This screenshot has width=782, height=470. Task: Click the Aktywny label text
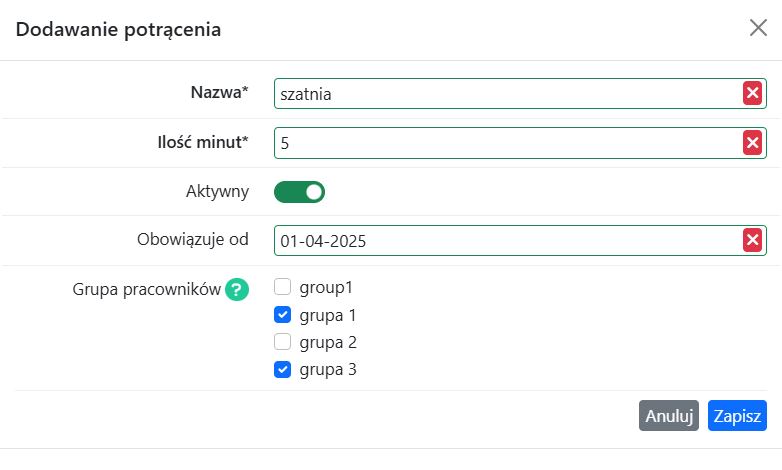coord(217,190)
